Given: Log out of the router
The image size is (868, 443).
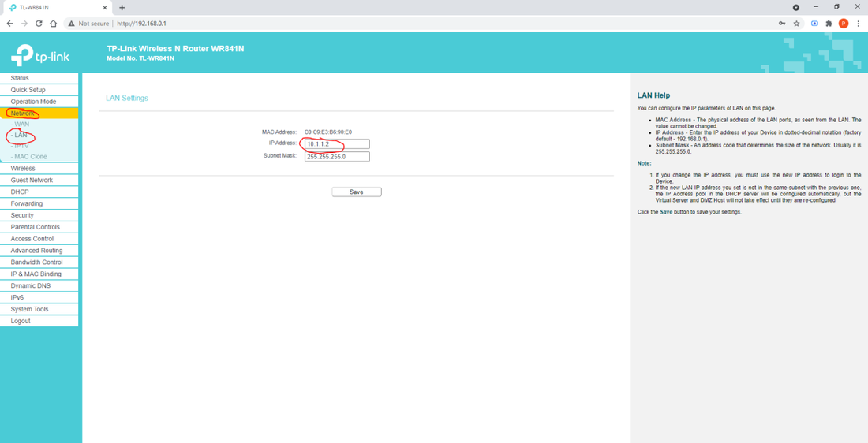Looking at the screenshot, I should coord(39,321).
